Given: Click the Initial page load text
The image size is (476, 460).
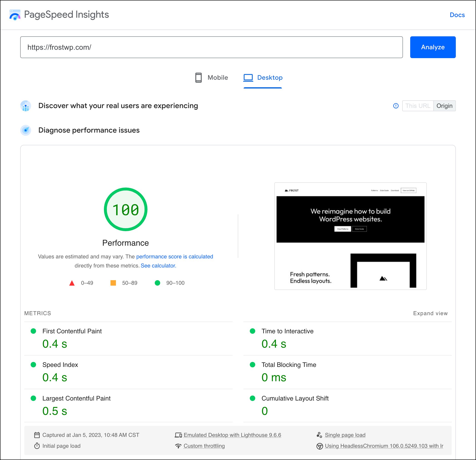Looking at the screenshot, I should [x=61, y=446].
